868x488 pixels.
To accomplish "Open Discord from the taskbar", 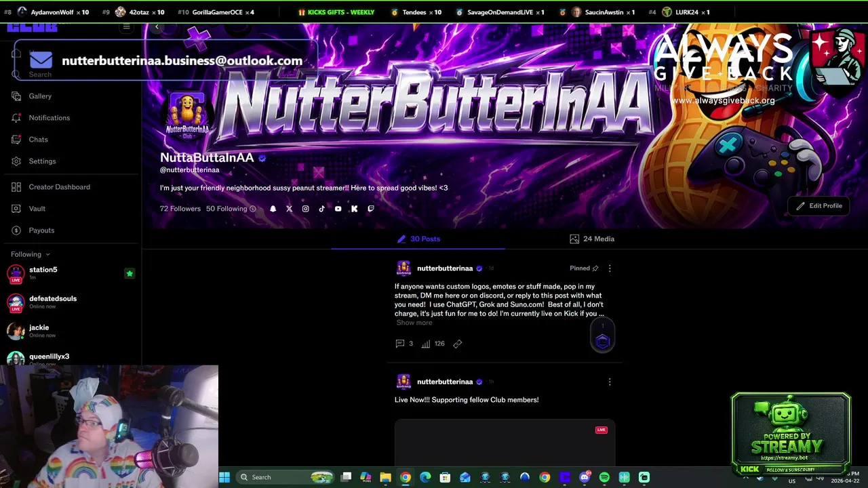I will 585,477.
